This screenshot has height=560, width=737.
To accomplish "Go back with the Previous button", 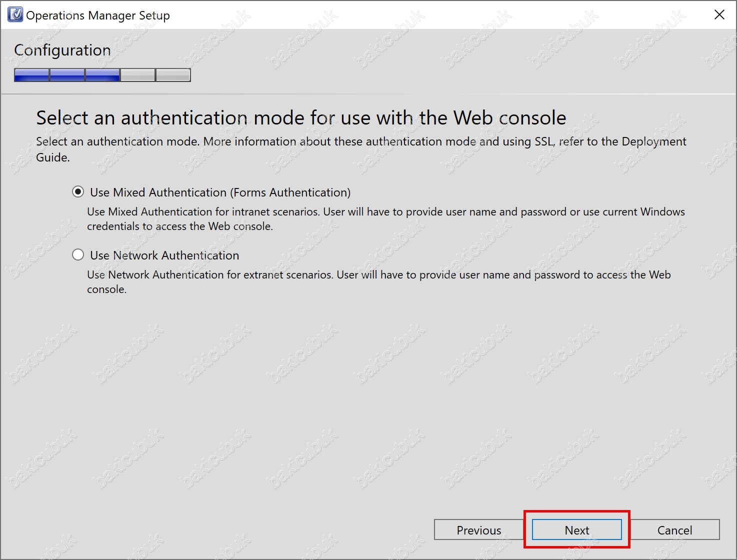I will click(x=478, y=530).
